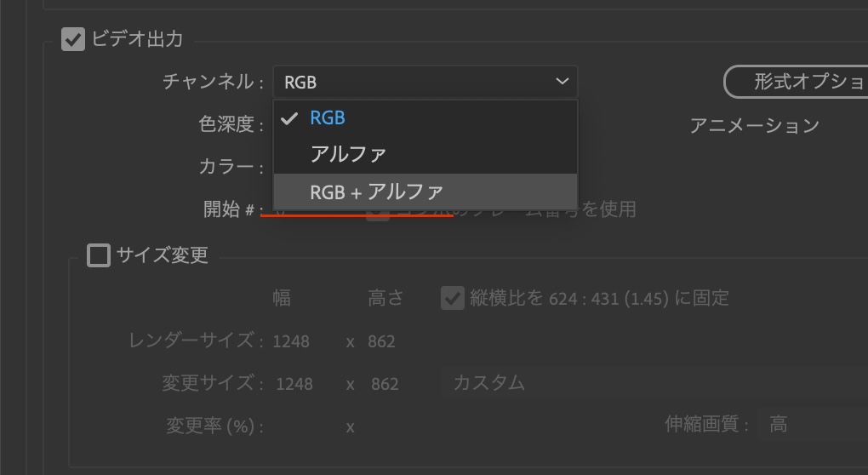The image size is (868, 475).
Task: Click the レンダーサイズ height value 862
Action: pyautogui.click(x=381, y=341)
